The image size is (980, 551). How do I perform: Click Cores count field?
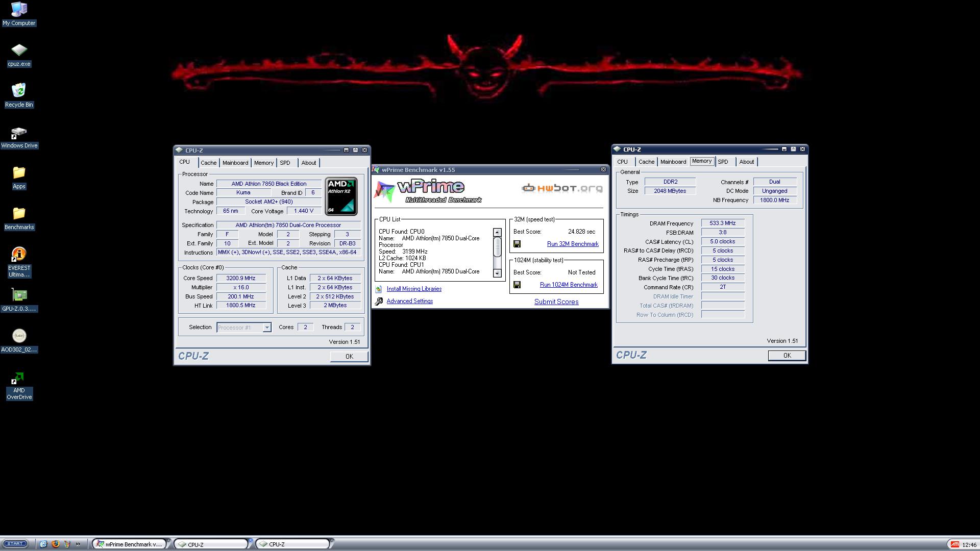[x=305, y=327]
